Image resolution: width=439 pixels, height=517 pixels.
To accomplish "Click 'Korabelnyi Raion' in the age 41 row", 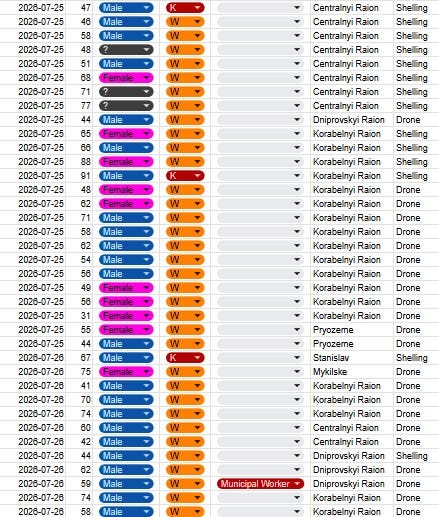I will tap(347, 386).
